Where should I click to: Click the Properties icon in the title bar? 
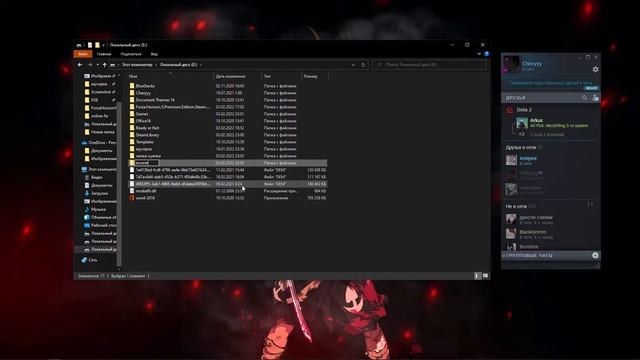pyautogui.click(x=90, y=45)
